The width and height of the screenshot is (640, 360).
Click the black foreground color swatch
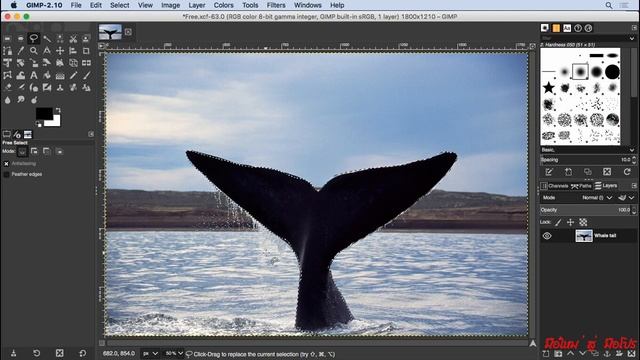pos(43,113)
